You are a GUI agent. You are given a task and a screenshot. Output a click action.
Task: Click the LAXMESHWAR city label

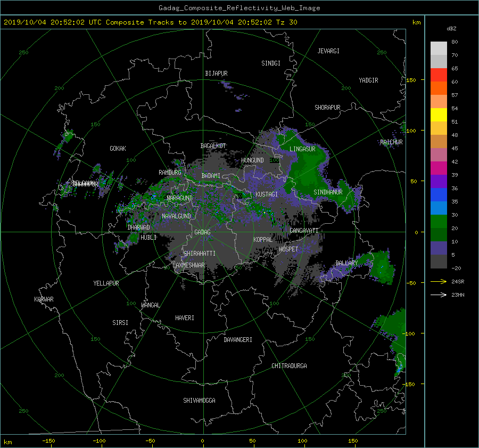click(x=188, y=265)
